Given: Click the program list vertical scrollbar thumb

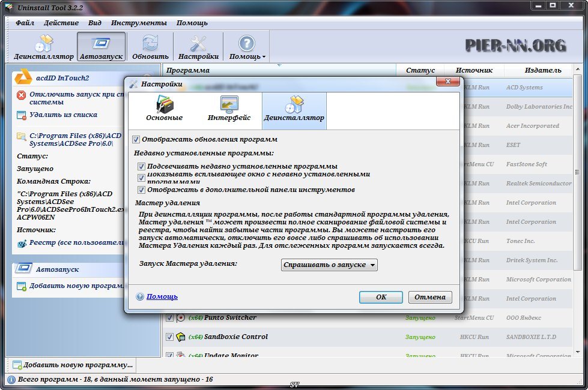Looking at the screenshot, I should point(578,172).
